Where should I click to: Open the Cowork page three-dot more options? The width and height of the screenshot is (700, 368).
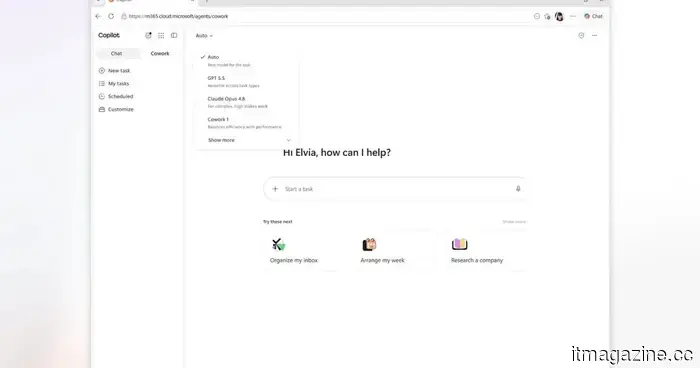[x=594, y=35]
